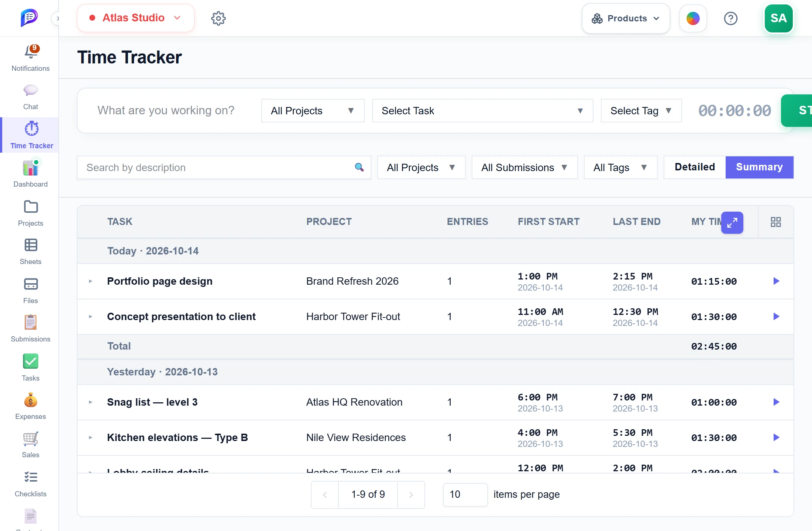Click the green Start timer button
This screenshot has height=531, width=812.
[x=797, y=111]
